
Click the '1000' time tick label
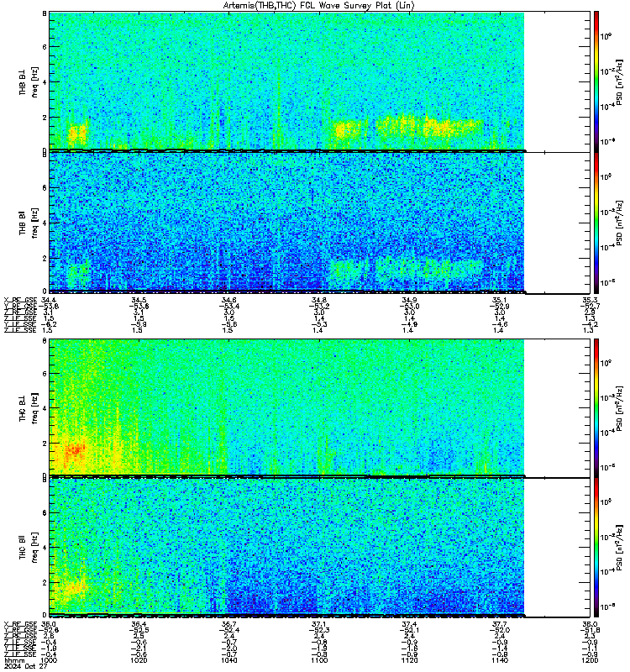pyautogui.click(x=48, y=660)
